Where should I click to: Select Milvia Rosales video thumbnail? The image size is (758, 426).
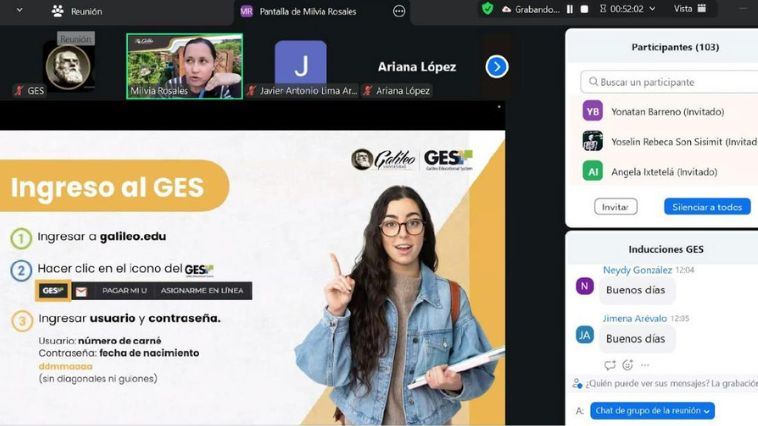(184, 66)
